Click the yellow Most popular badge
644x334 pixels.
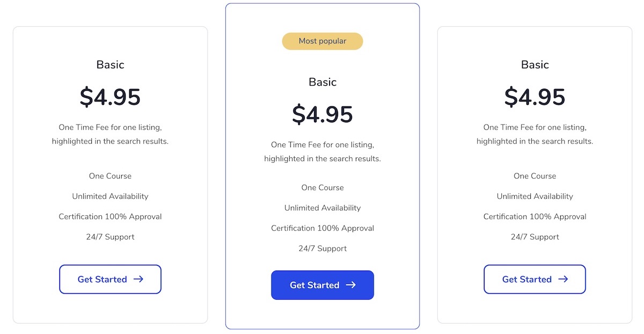323,41
